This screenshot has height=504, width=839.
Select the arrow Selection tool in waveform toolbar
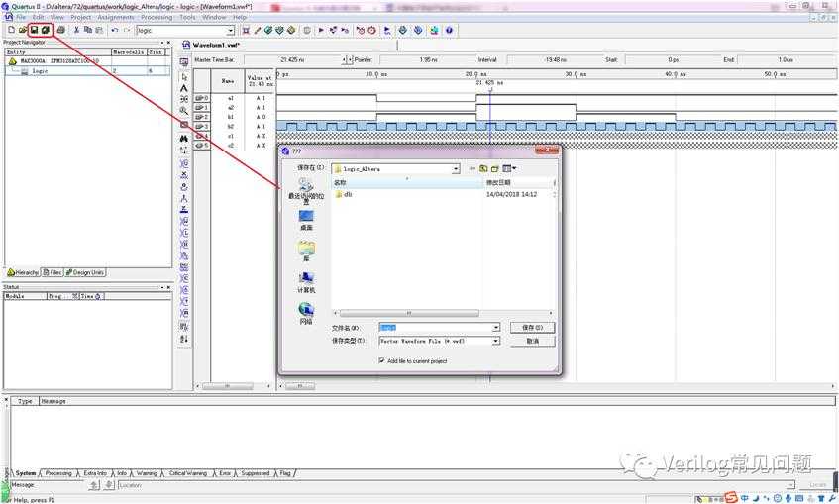tap(184, 77)
